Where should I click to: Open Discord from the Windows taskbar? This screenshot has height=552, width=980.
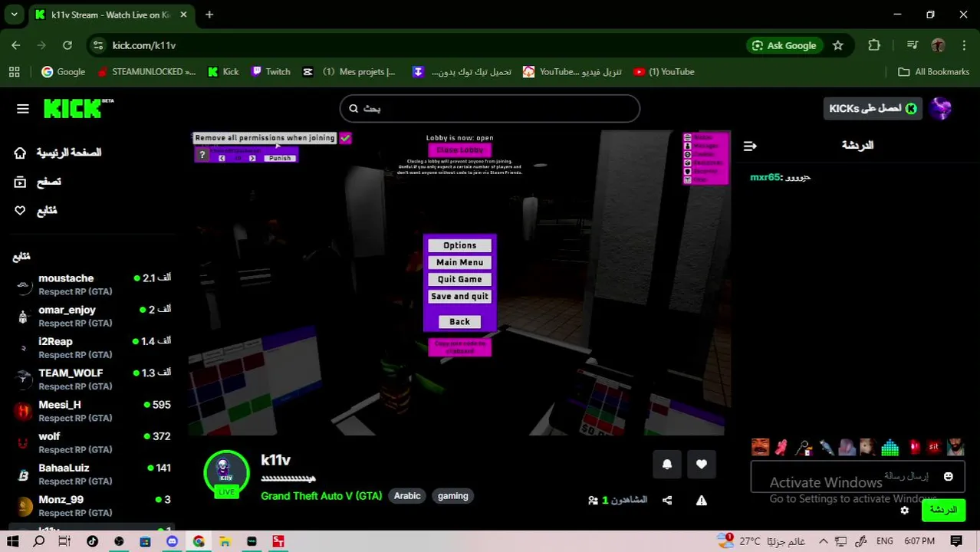(172, 541)
